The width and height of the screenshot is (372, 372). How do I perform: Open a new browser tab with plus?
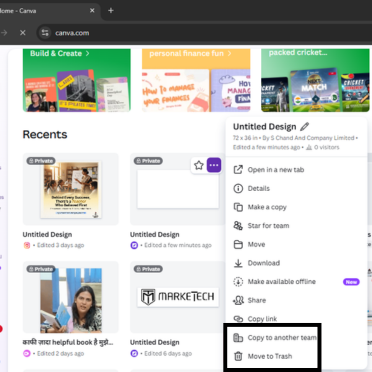tap(111, 11)
